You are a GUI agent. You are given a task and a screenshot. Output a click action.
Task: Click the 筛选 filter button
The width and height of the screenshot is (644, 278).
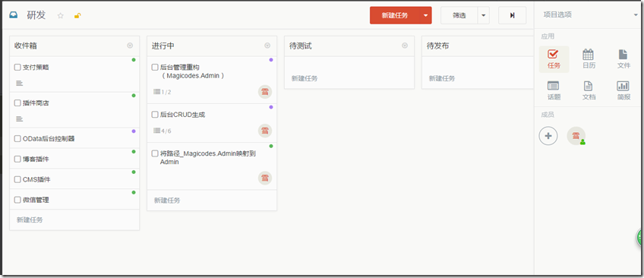point(459,15)
